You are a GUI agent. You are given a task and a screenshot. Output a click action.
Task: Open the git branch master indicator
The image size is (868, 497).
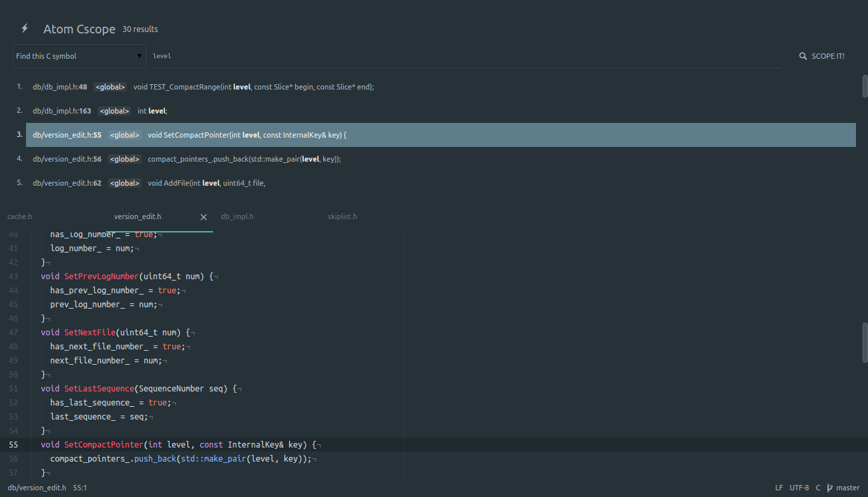(x=843, y=488)
